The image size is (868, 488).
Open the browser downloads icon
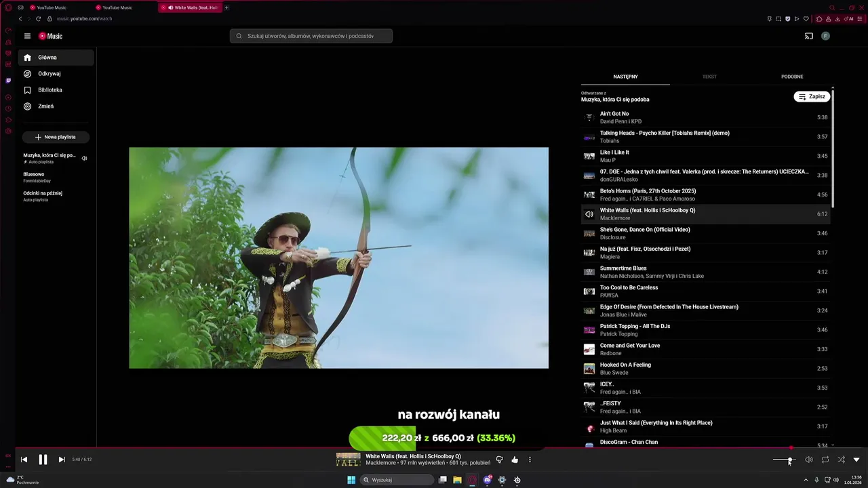coord(837,19)
